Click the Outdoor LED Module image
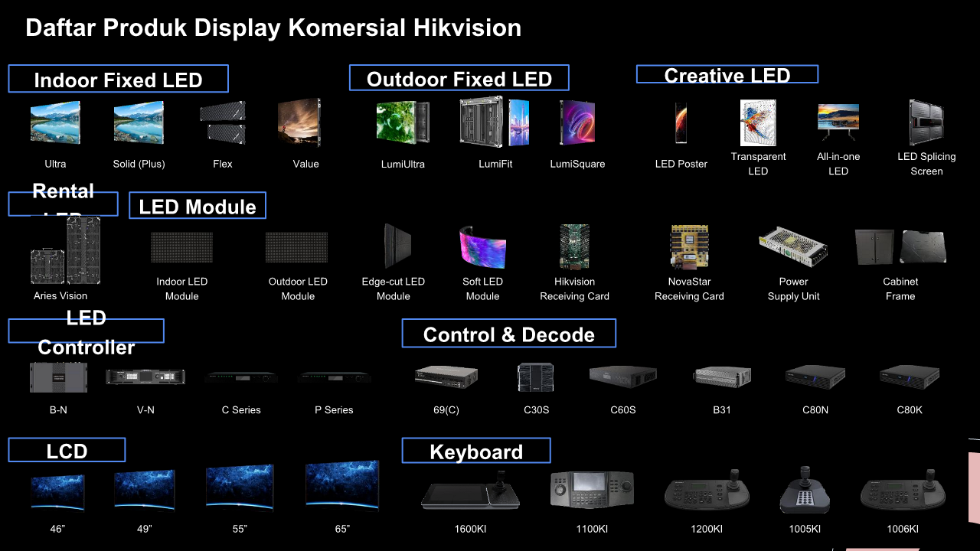 point(296,247)
